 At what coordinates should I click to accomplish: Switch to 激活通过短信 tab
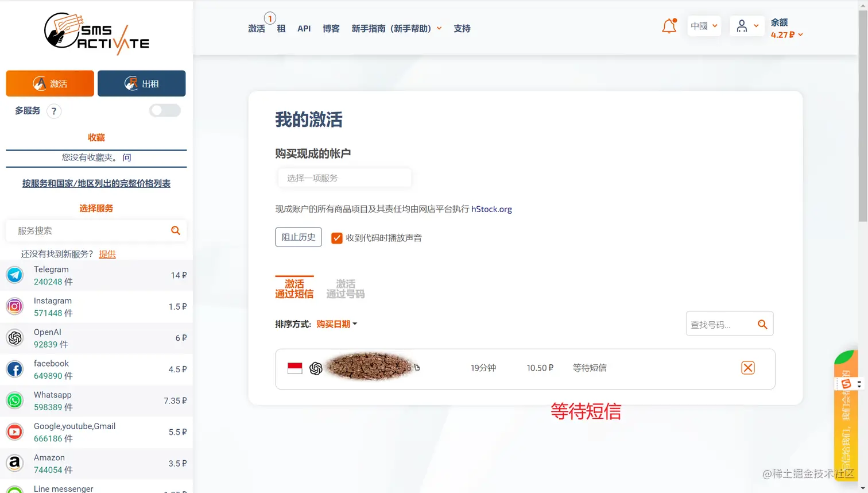[294, 288]
